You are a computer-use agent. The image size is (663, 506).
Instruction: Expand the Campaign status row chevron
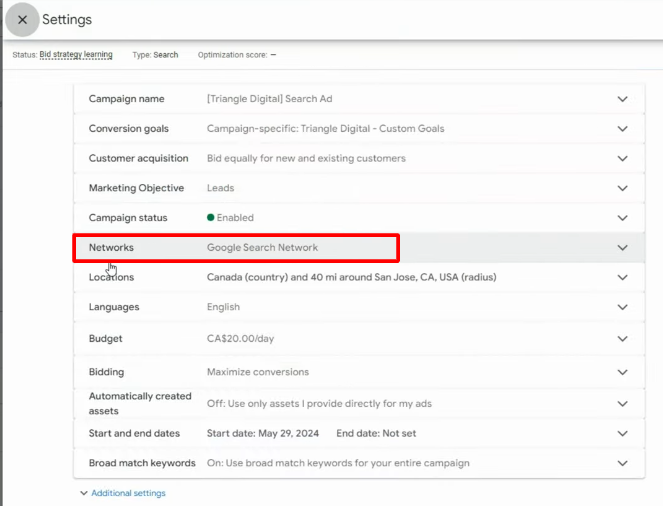622,218
